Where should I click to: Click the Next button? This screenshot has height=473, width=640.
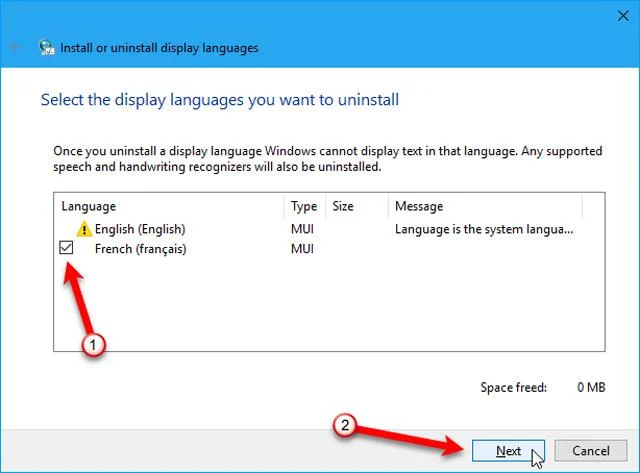(508, 451)
